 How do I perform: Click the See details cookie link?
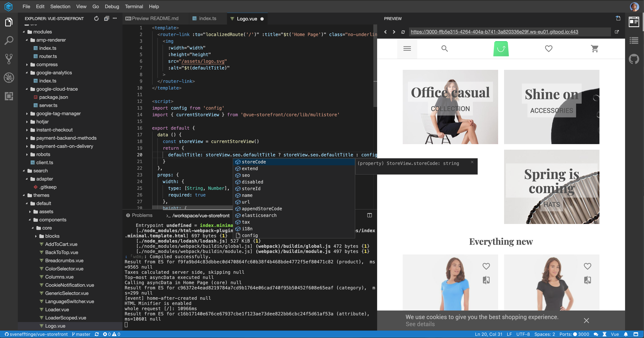[x=420, y=324]
